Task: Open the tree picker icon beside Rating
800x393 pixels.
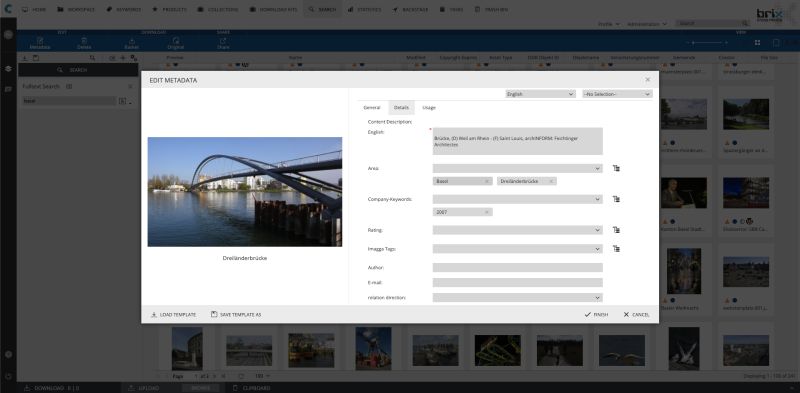Action: [x=616, y=230]
